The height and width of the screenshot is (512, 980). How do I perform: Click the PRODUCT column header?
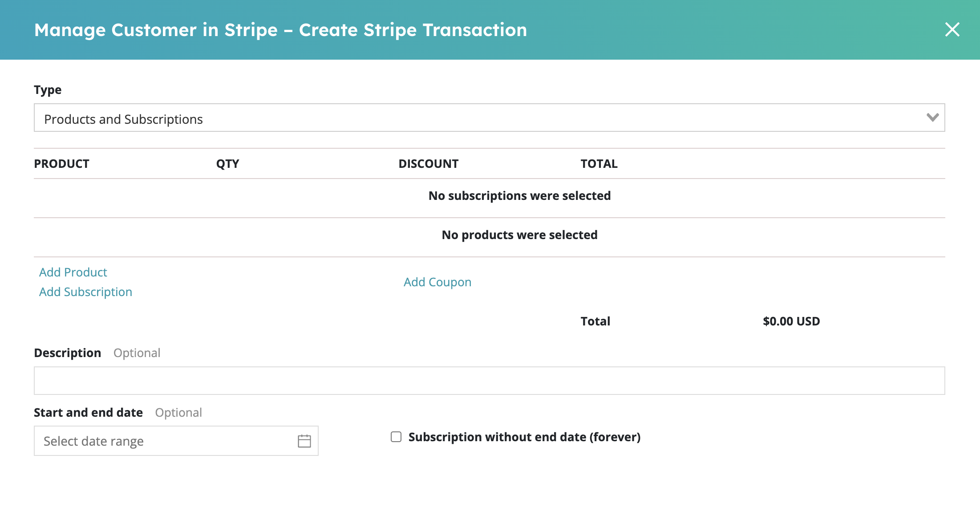coord(61,164)
